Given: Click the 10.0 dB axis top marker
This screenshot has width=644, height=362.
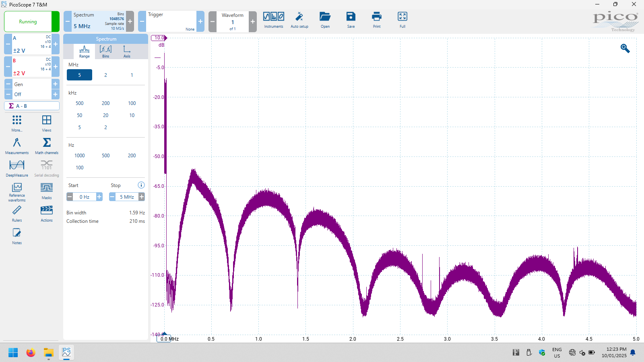Looking at the screenshot, I should tap(159, 38).
